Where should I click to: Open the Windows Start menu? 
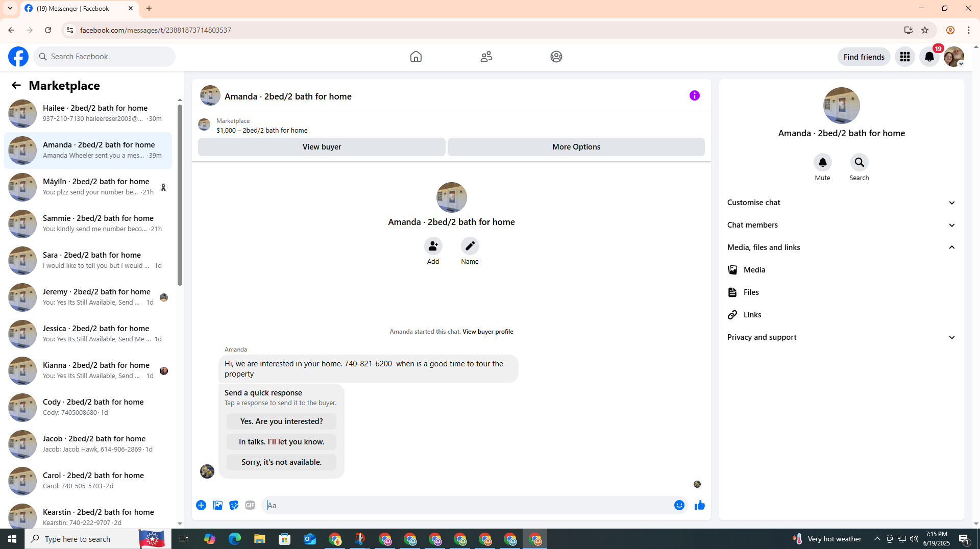tap(12, 539)
